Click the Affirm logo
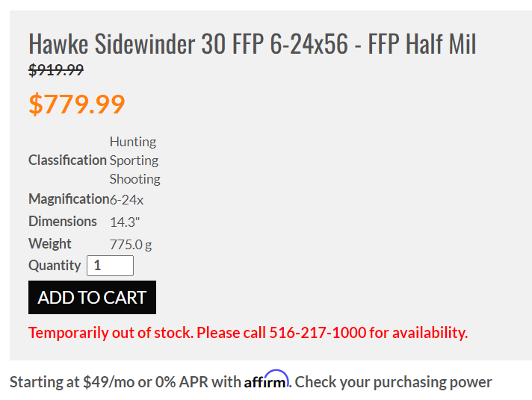This screenshot has width=532, height=400. 266,380
